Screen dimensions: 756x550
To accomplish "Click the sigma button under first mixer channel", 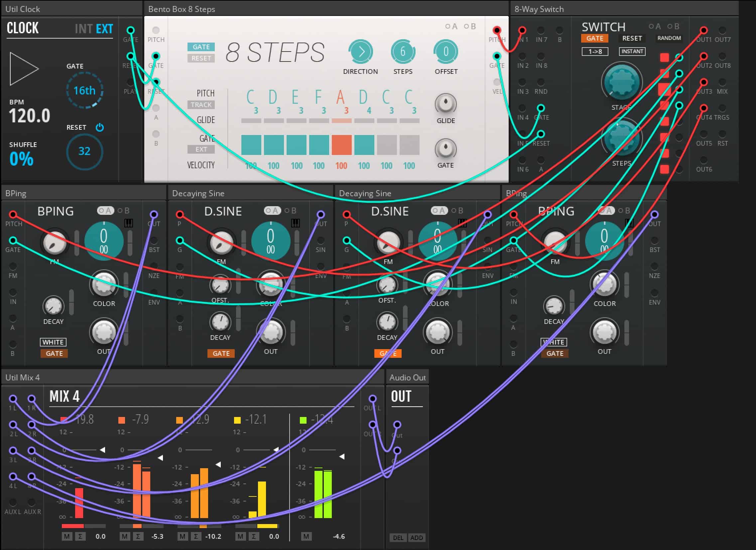I will [x=80, y=536].
